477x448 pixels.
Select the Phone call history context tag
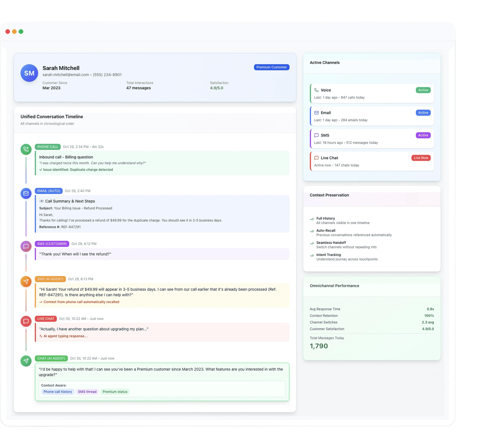(x=58, y=392)
